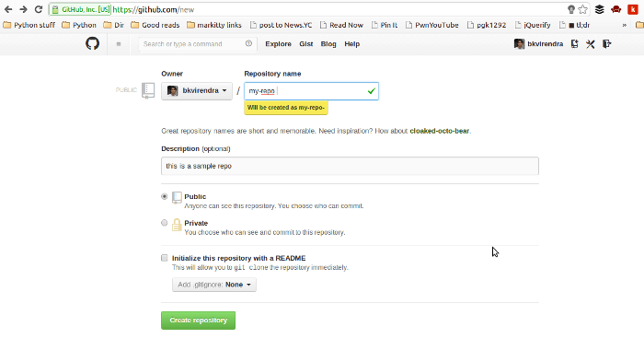The width and height of the screenshot is (644, 350).
Task: Click the book icon next to Public
Action: pos(177,198)
